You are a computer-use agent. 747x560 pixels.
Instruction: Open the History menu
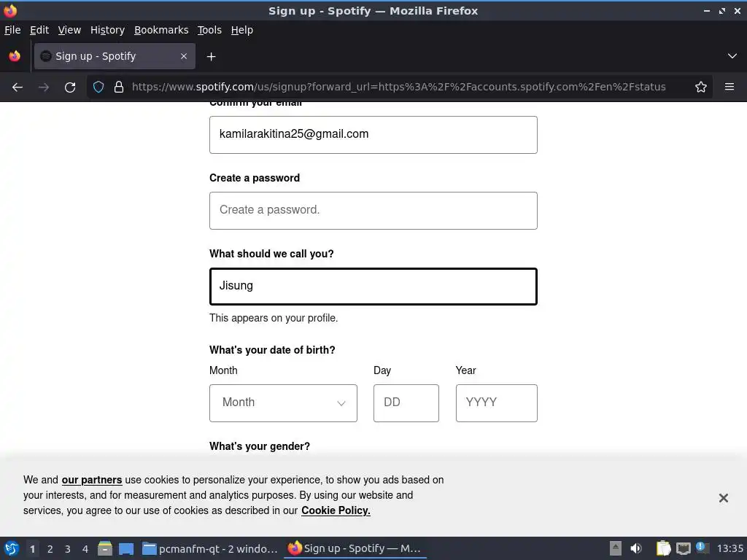107,30
